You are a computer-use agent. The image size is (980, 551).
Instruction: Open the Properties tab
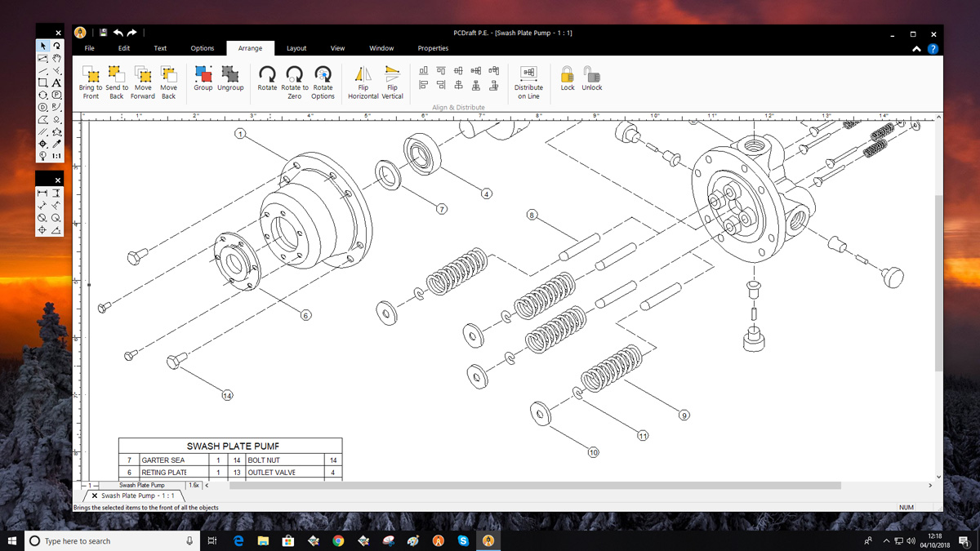point(433,48)
